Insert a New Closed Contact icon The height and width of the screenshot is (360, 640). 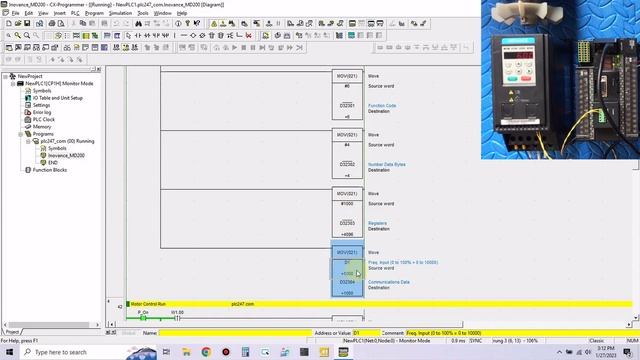[147, 36]
